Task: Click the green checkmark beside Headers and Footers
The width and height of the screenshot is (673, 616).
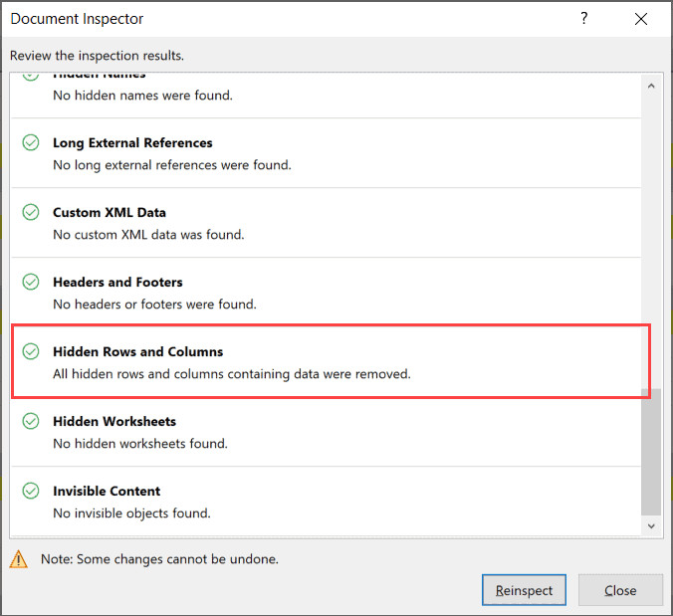Action: pos(31,282)
